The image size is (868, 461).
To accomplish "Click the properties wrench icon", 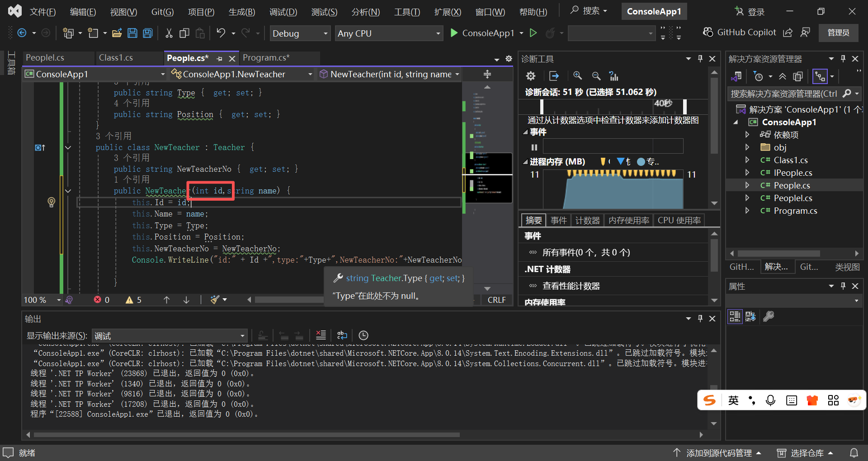I will pyautogui.click(x=769, y=316).
